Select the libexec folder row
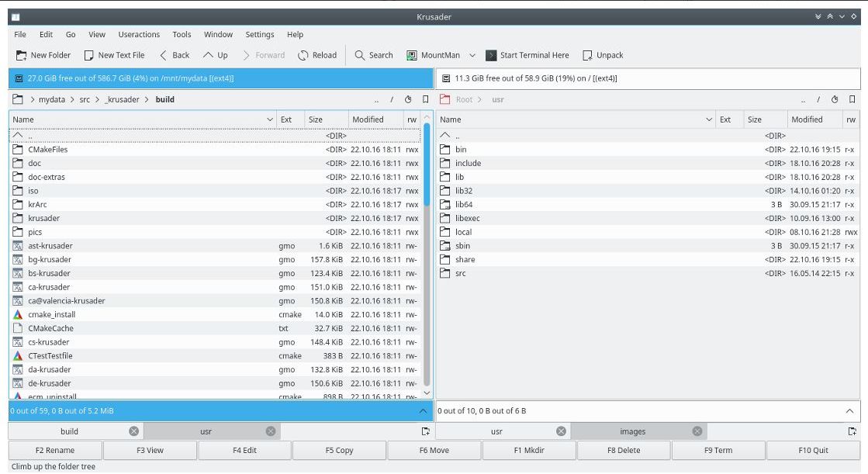Screen dimensions: 868x474 pyautogui.click(x=648, y=218)
